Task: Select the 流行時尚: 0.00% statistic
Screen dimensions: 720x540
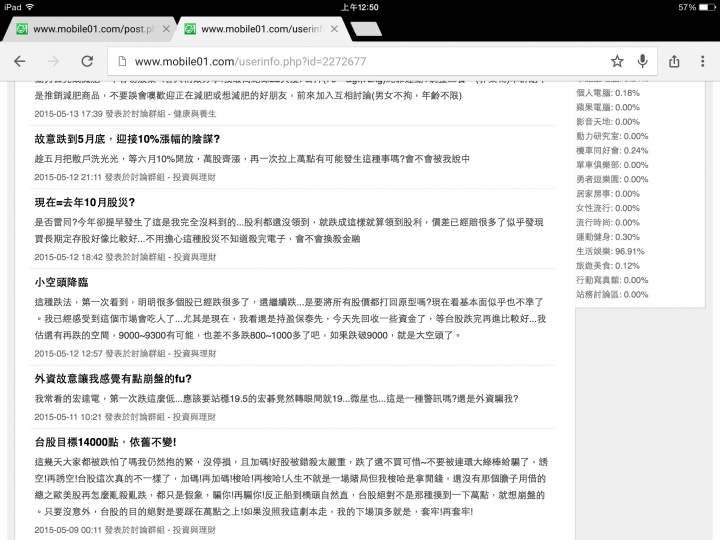Action: click(608, 223)
